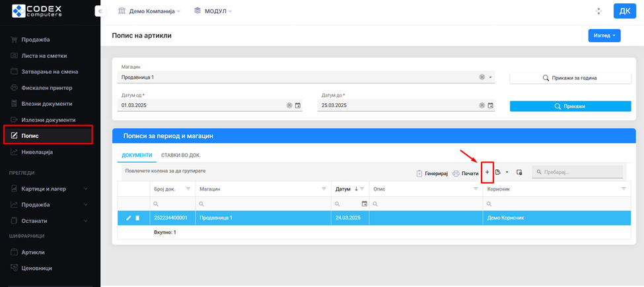Image resolution: width=644 pixels, height=287 pixels.
Task: Open the calendar picker for Датум од
Action: tap(298, 105)
